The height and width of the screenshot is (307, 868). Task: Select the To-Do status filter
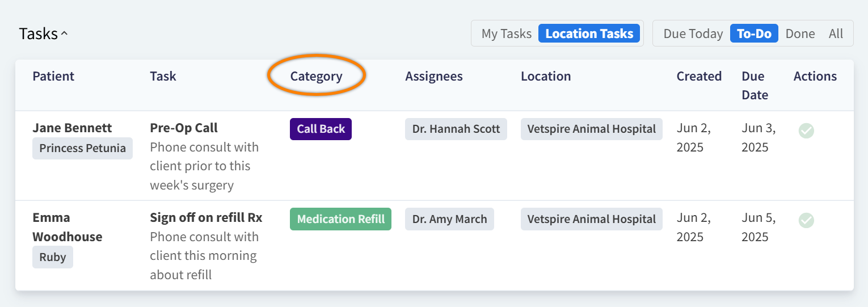tap(754, 33)
